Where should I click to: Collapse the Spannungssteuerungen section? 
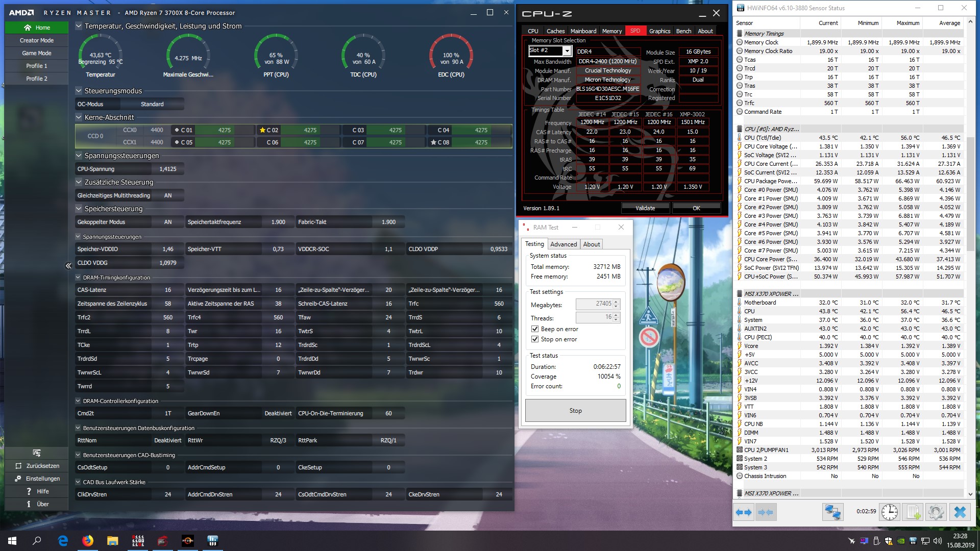point(79,156)
